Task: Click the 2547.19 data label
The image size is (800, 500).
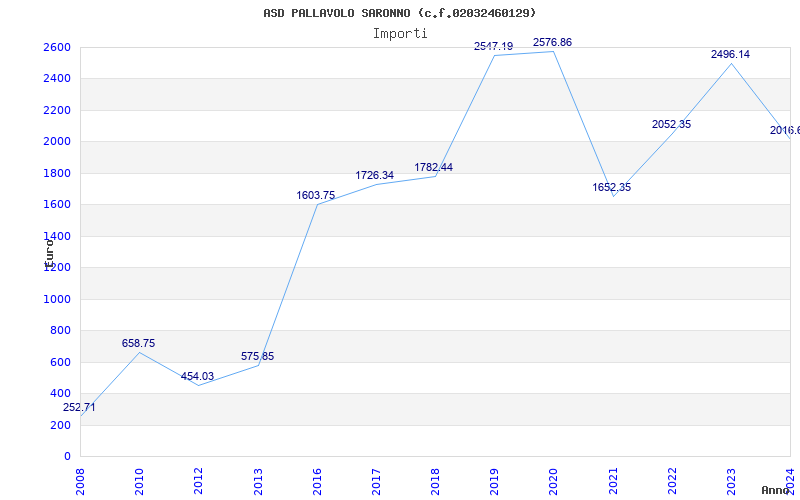Action: pyautogui.click(x=493, y=46)
